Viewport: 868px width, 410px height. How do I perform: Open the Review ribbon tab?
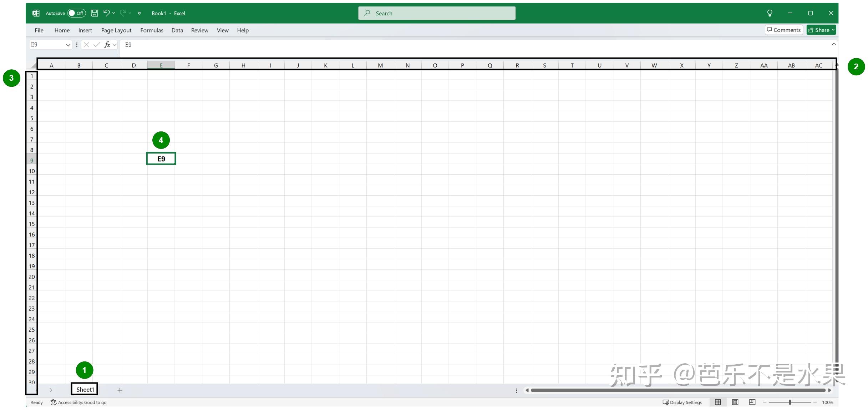199,30
